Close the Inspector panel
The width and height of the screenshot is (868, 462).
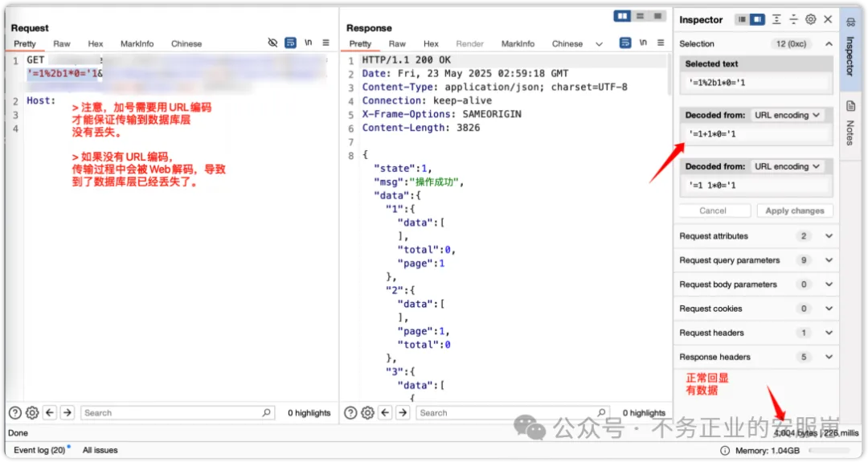(x=828, y=19)
